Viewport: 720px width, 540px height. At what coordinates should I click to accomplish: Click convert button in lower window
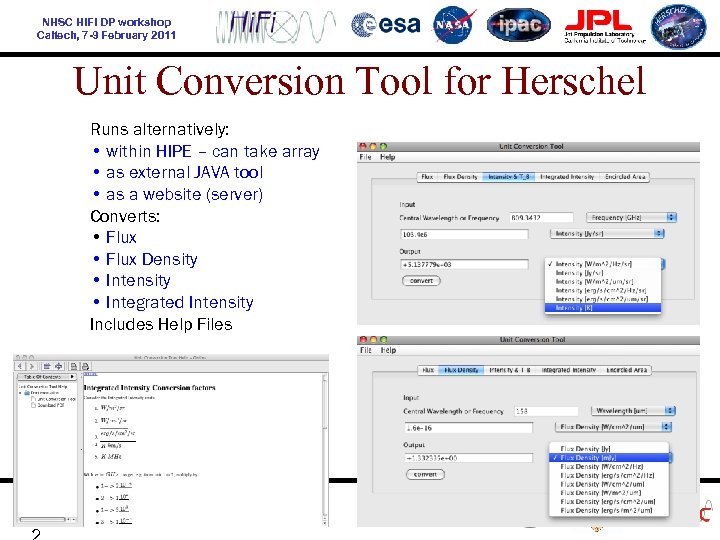click(x=425, y=474)
